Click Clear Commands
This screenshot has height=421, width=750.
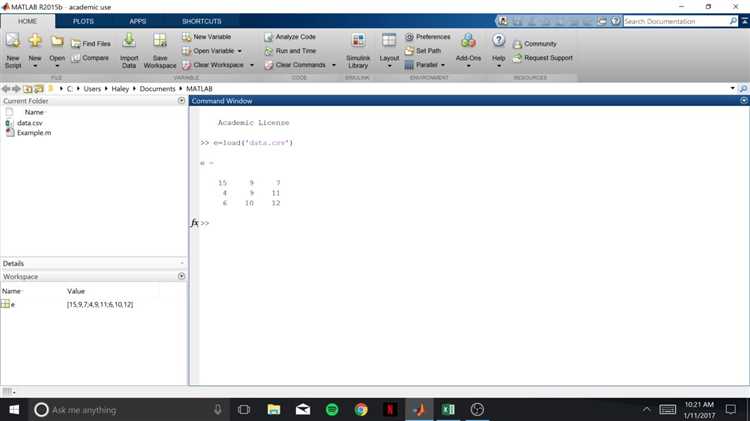(295, 65)
